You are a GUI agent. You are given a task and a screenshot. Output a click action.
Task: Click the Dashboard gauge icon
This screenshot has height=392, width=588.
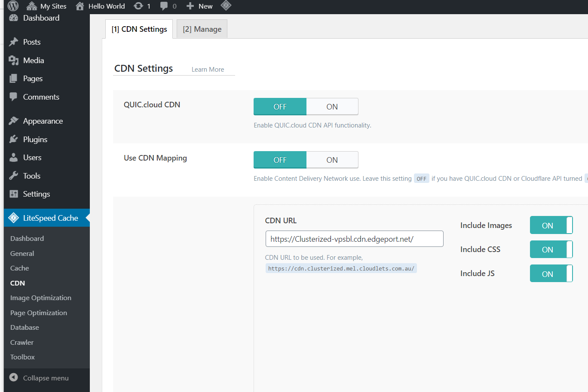(14, 18)
